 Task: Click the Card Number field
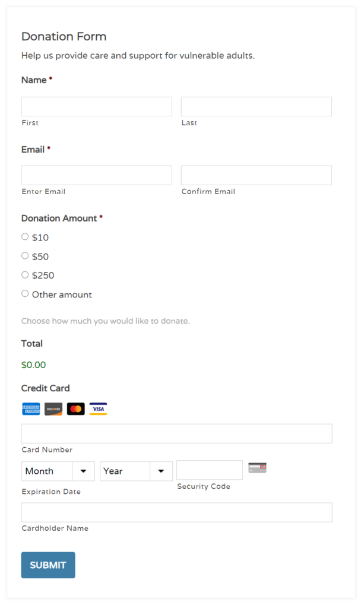(176, 433)
